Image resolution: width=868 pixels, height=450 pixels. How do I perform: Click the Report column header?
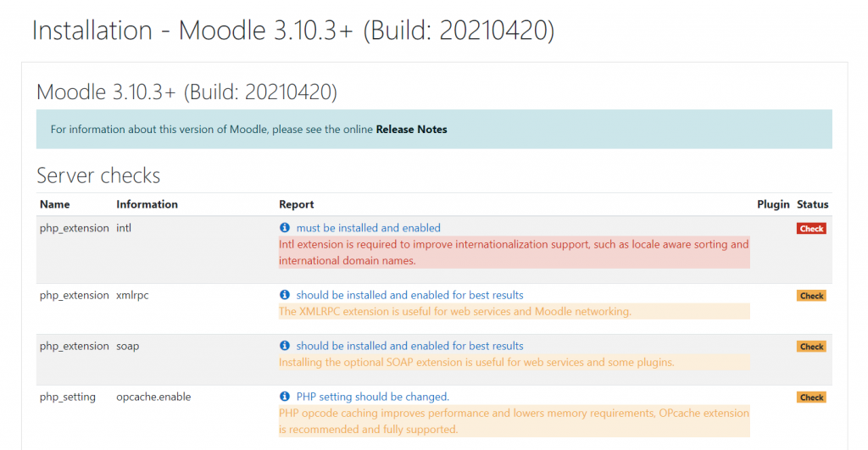point(297,204)
